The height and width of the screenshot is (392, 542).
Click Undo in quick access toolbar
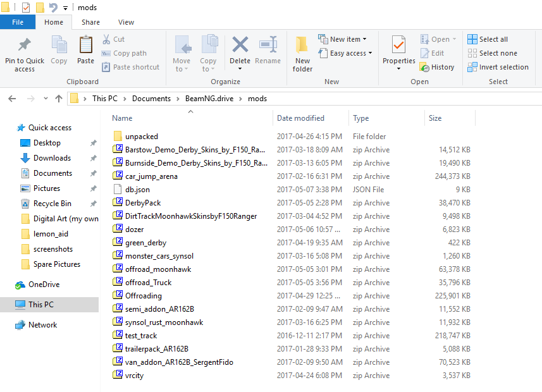53,7
